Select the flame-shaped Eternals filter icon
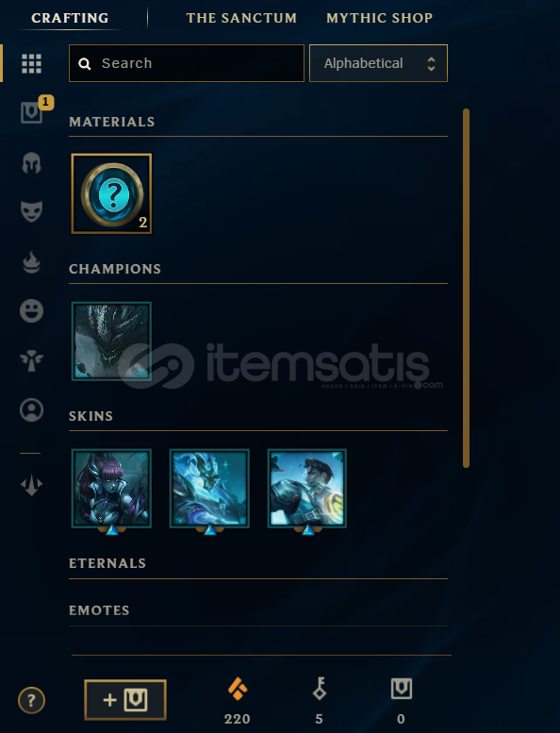 click(31, 262)
